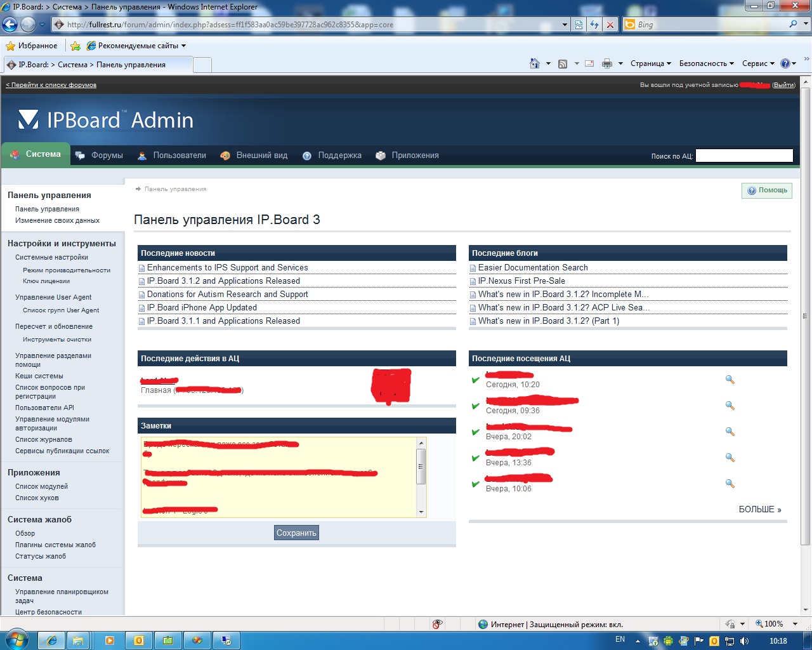
Task: Click the RSS feeds icon
Action: pyautogui.click(x=563, y=63)
